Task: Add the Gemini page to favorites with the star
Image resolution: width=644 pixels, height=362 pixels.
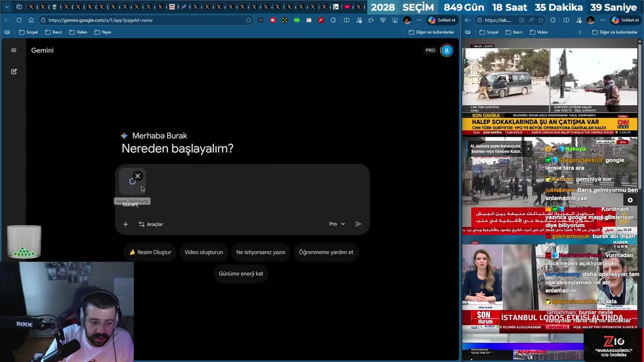Action: pyautogui.click(x=249, y=20)
